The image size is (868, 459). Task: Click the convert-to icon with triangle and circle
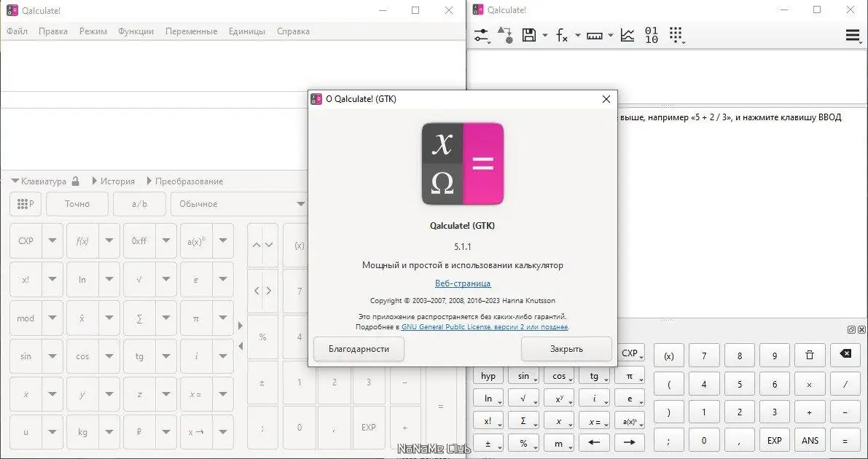505,36
